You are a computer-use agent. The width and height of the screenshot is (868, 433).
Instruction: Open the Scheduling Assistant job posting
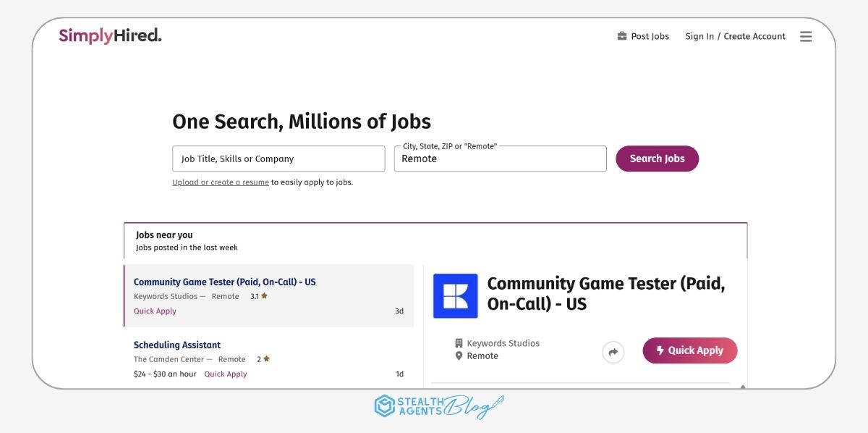[176, 345]
